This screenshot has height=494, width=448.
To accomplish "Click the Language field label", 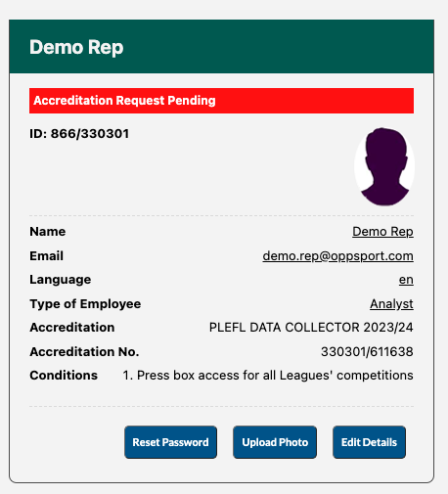I will pyautogui.click(x=61, y=280).
